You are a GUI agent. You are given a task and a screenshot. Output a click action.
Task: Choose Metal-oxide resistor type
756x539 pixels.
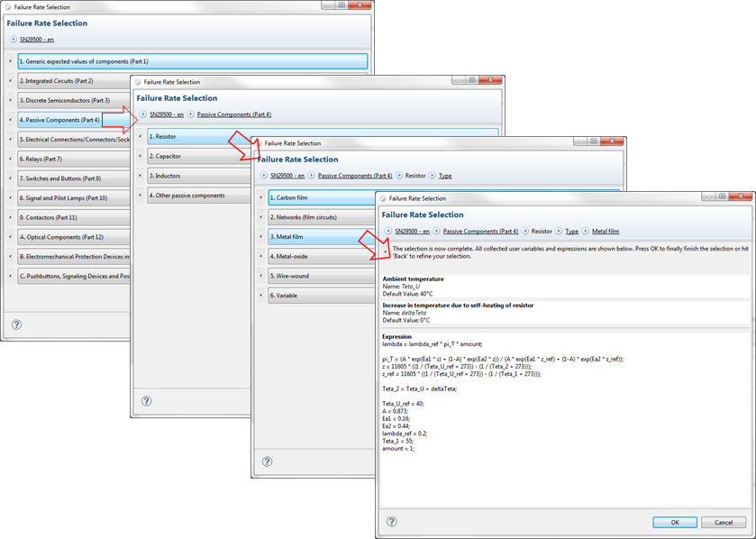(322, 257)
